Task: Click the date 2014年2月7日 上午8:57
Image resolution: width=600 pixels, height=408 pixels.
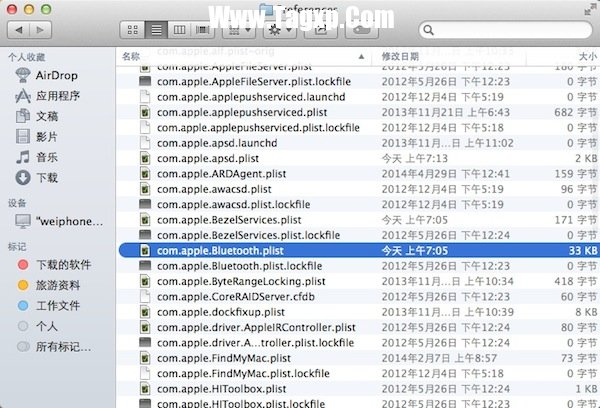Action: tap(439, 358)
